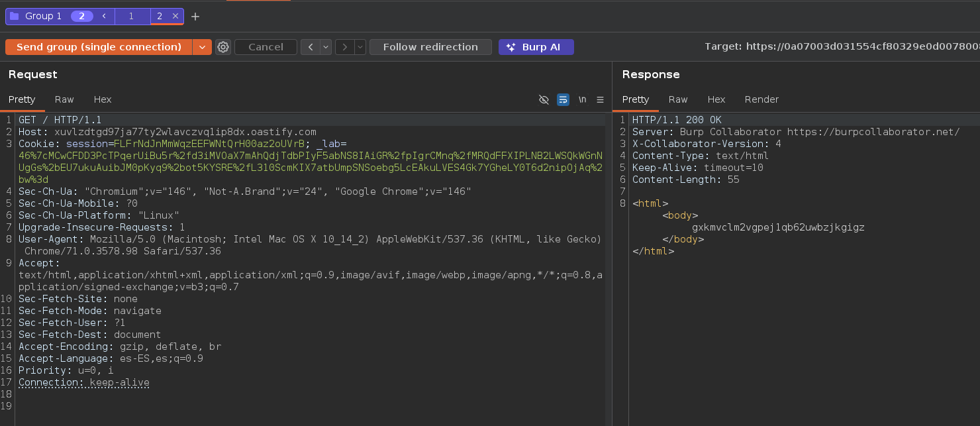Click Send group (single connection) button

pos(99,47)
